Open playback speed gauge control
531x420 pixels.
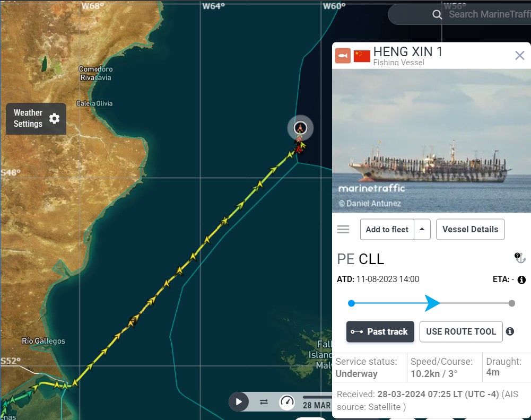[x=287, y=402]
